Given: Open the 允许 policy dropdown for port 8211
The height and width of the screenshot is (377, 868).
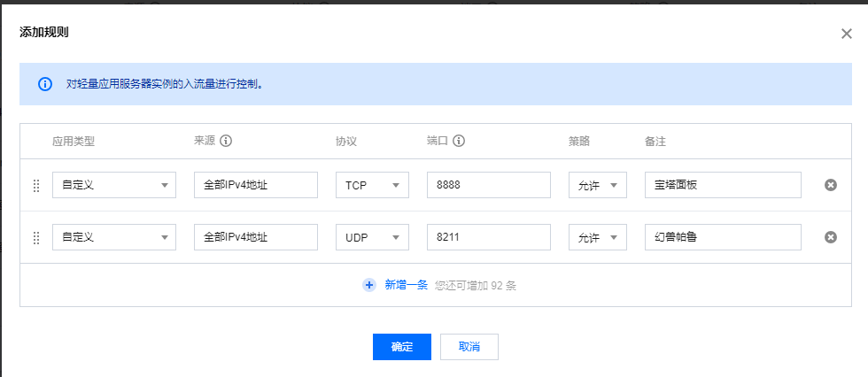Looking at the screenshot, I should pos(598,237).
